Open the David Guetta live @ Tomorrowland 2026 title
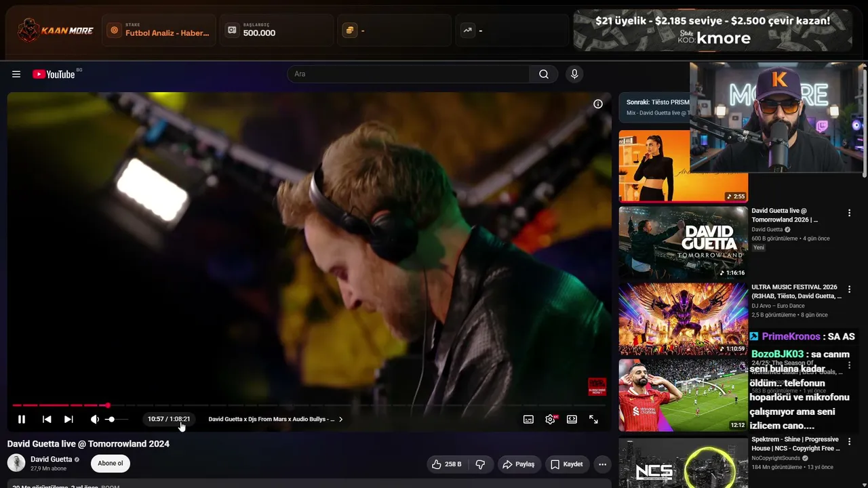This screenshot has height=488, width=868. (785, 215)
